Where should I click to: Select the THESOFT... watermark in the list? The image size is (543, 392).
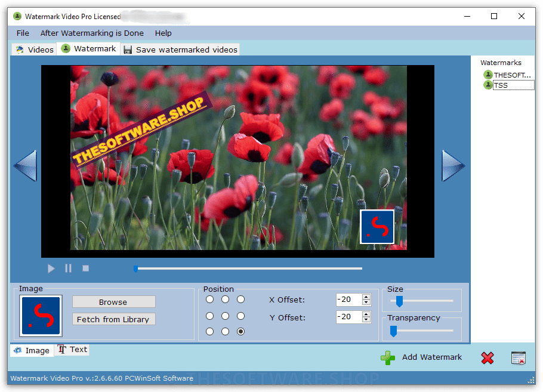click(512, 75)
